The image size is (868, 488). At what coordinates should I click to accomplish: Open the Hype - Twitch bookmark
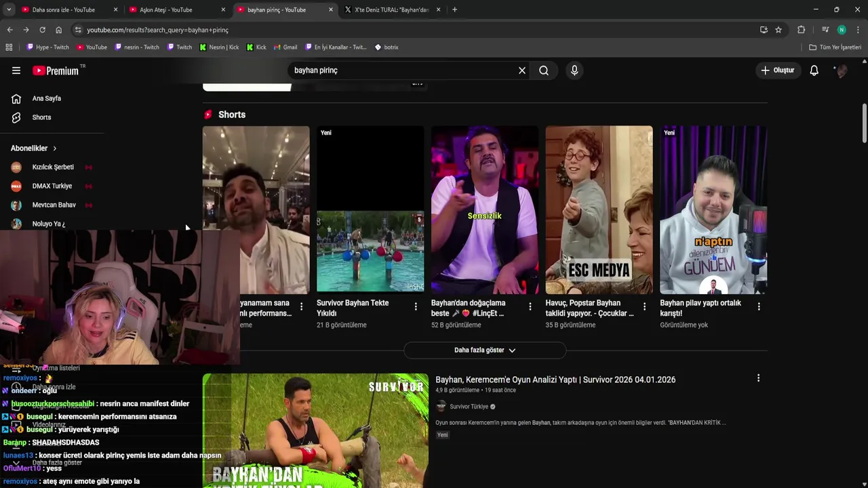pyautogui.click(x=47, y=47)
